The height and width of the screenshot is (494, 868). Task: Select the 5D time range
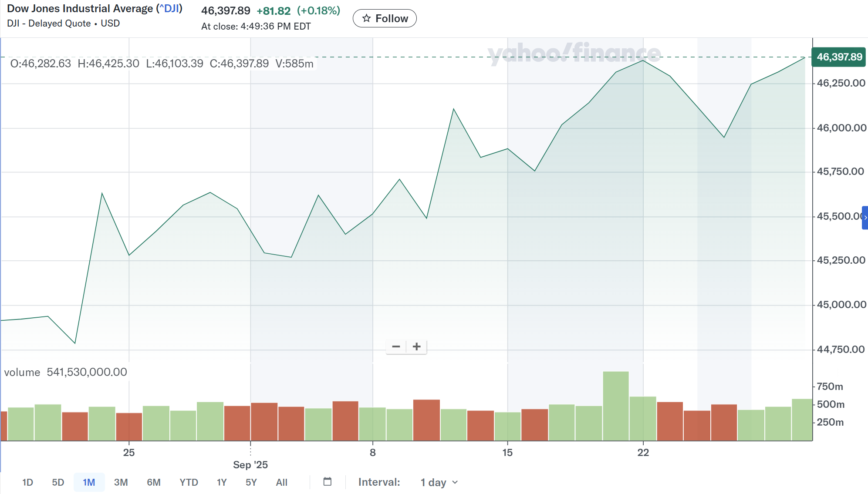[x=58, y=482]
